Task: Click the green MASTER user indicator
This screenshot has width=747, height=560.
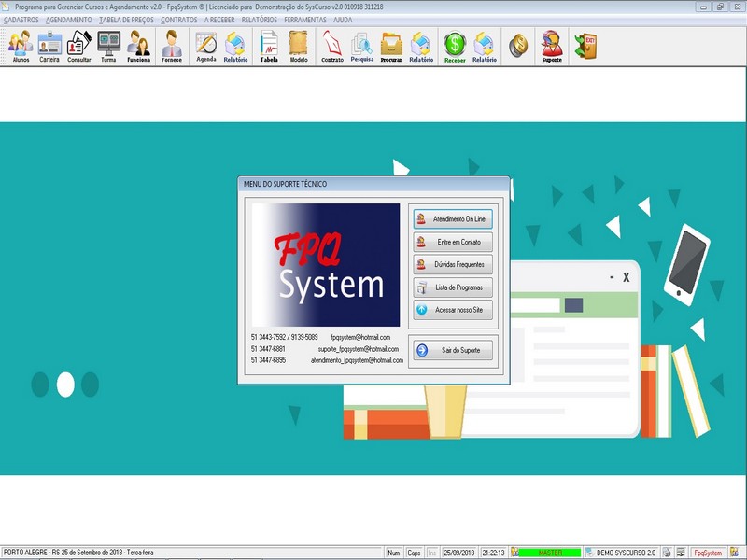Action: [550, 553]
